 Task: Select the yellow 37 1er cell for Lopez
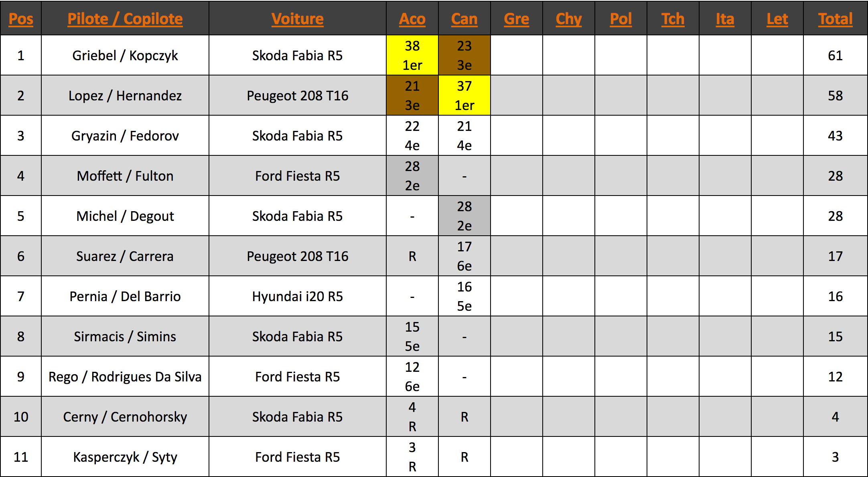tap(464, 96)
